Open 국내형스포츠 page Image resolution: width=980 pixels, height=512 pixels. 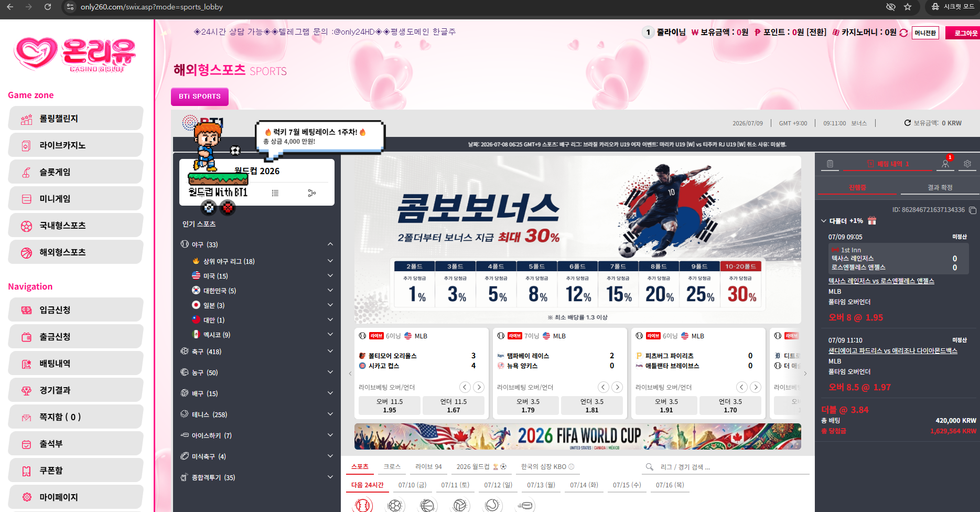pos(76,226)
